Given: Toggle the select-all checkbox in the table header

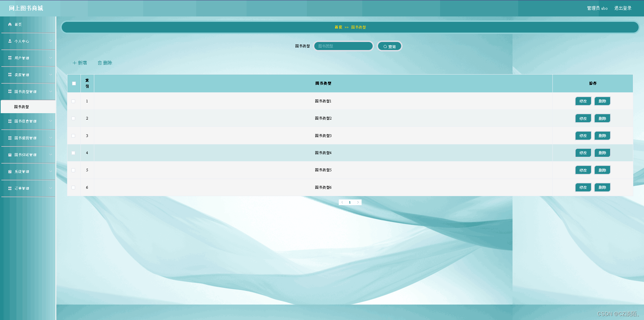Looking at the screenshot, I should [x=74, y=83].
